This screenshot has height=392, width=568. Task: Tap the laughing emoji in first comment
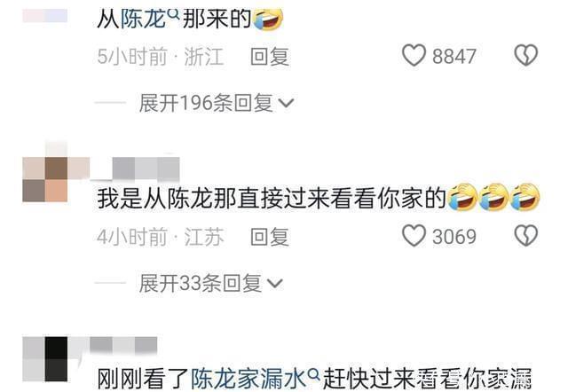point(268,19)
